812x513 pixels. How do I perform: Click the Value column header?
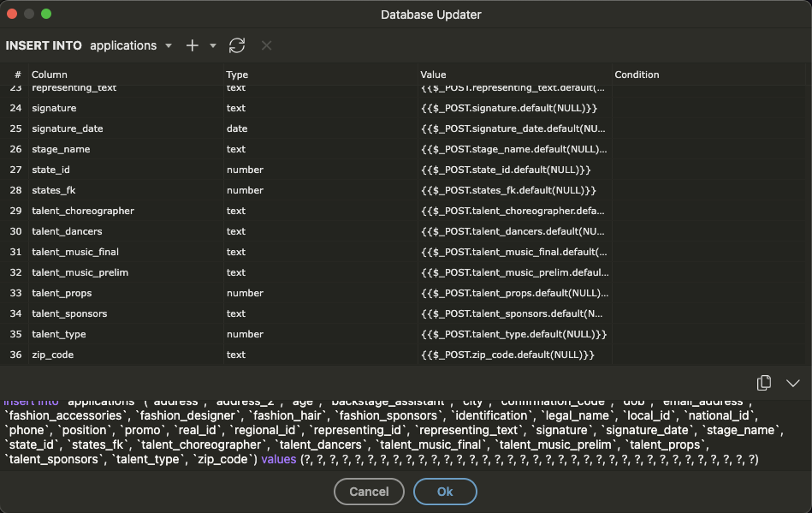[x=433, y=75]
